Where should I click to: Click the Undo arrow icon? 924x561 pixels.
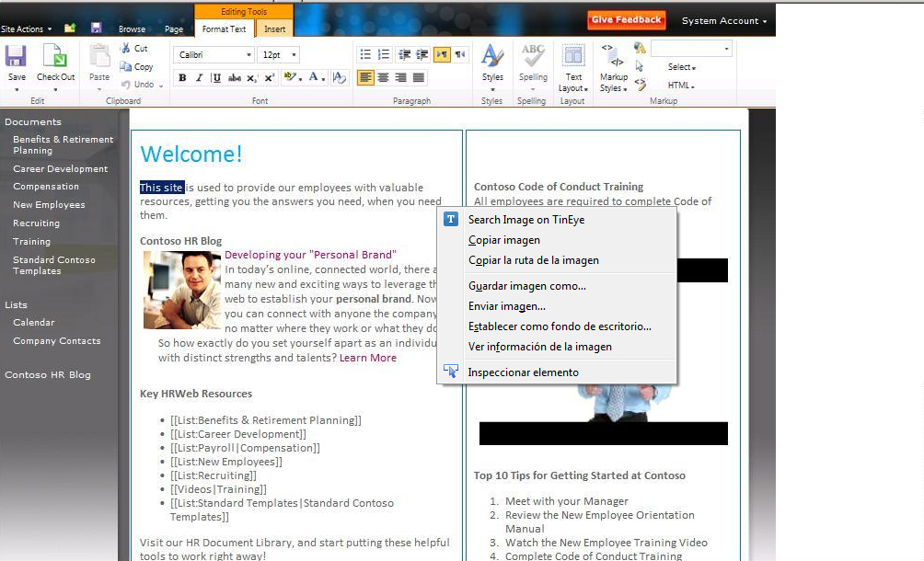(125, 85)
